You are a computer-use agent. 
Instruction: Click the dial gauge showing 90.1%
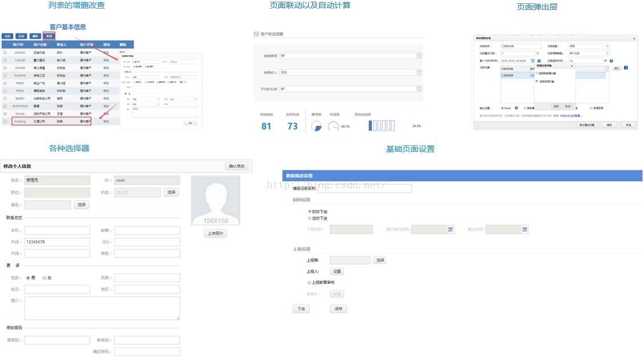(334, 126)
